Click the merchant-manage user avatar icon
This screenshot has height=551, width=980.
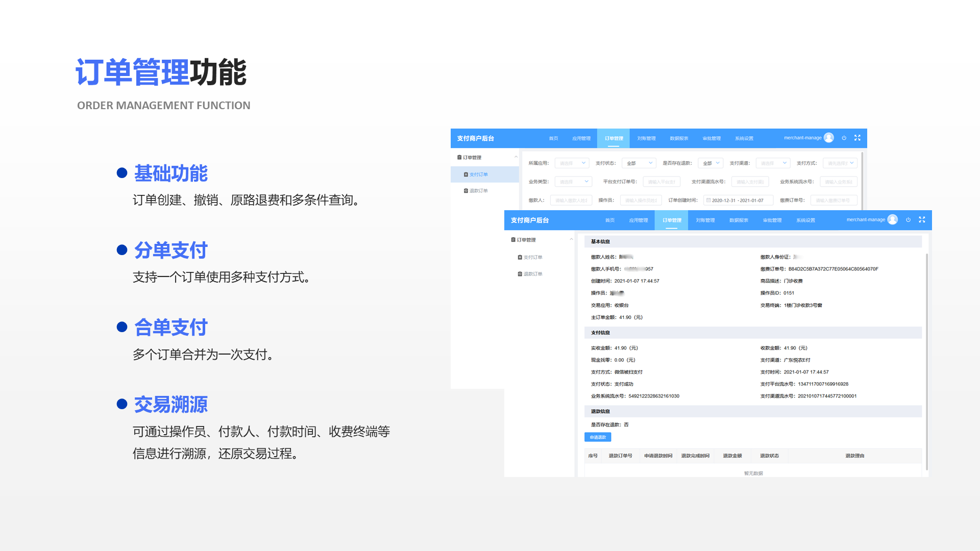coord(828,137)
